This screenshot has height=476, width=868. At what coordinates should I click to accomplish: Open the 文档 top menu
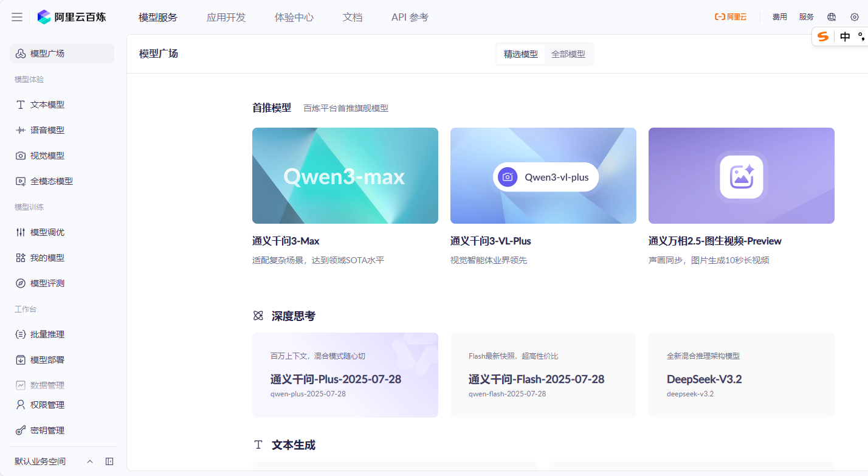pos(353,17)
